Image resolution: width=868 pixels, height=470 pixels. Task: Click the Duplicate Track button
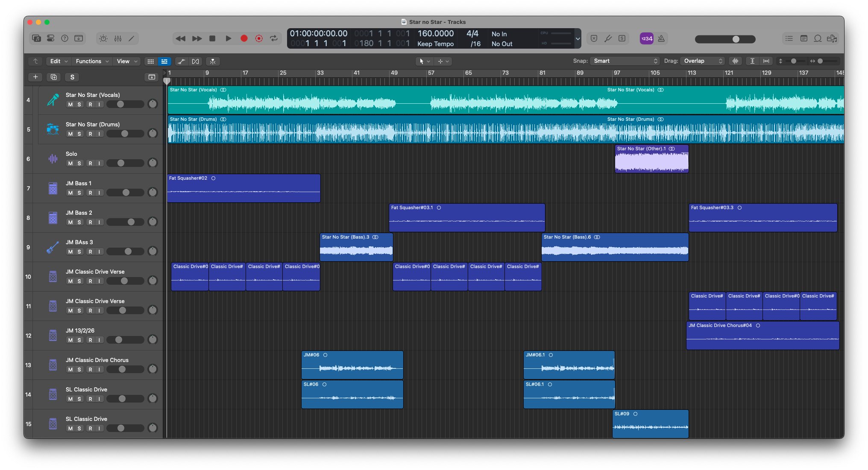pos(53,77)
